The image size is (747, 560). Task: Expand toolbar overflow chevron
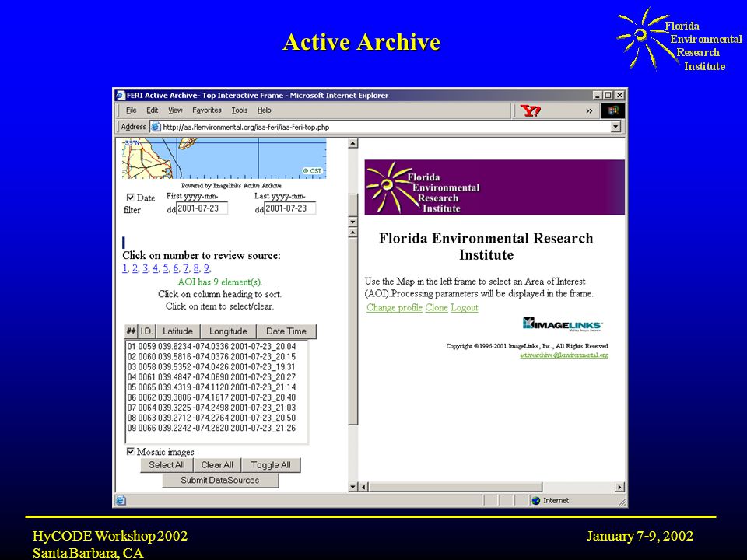589,111
